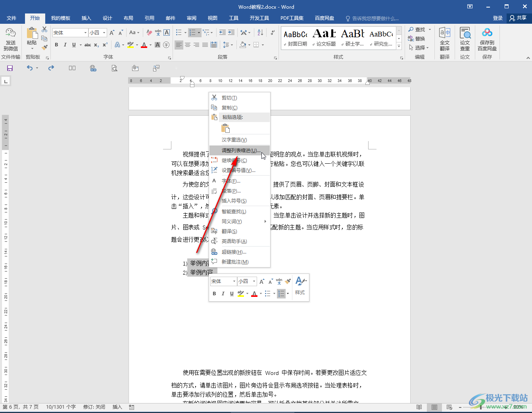Click the 共享 Share button
Viewport: 532px width, 413px height.
click(518, 18)
